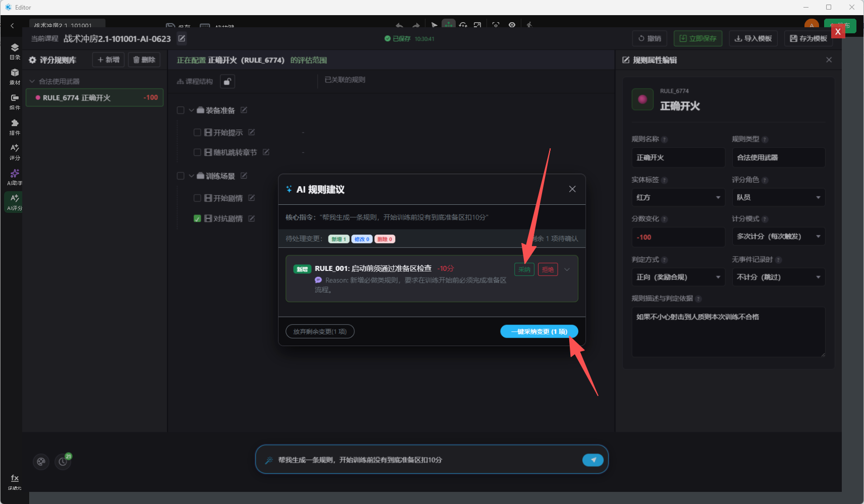Open the 实体标签 红方 dropdown
Screen dimensions: 864x504
click(x=678, y=197)
